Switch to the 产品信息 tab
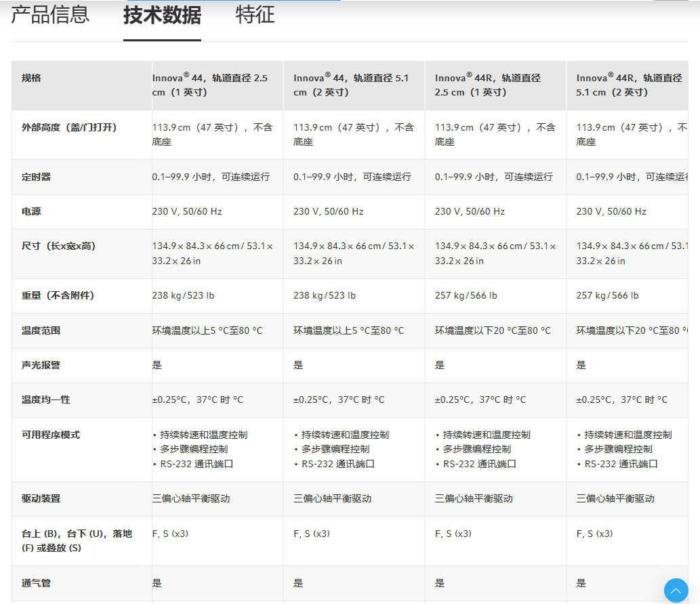The height and width of the screenshot is (604, 700). 50,15
